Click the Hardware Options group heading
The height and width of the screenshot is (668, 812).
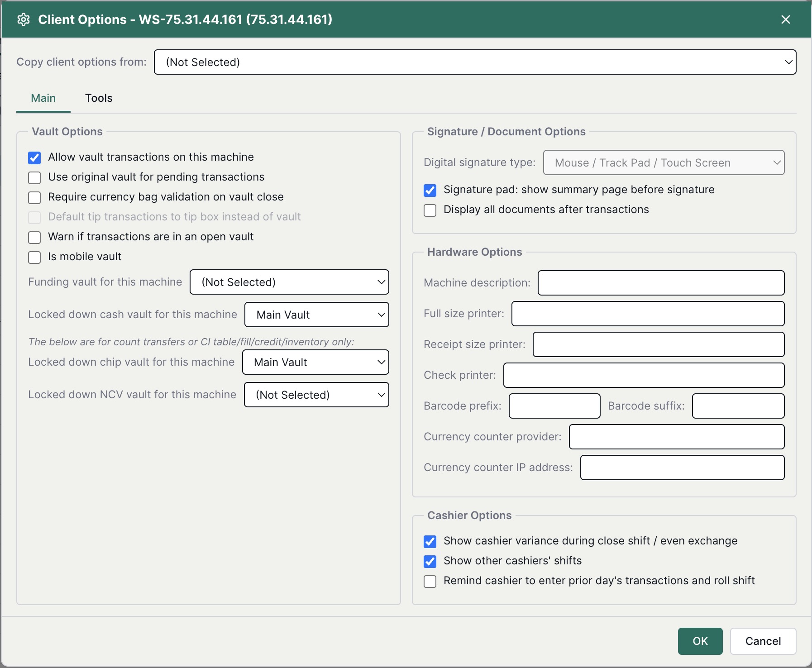(x=474, y=252)
